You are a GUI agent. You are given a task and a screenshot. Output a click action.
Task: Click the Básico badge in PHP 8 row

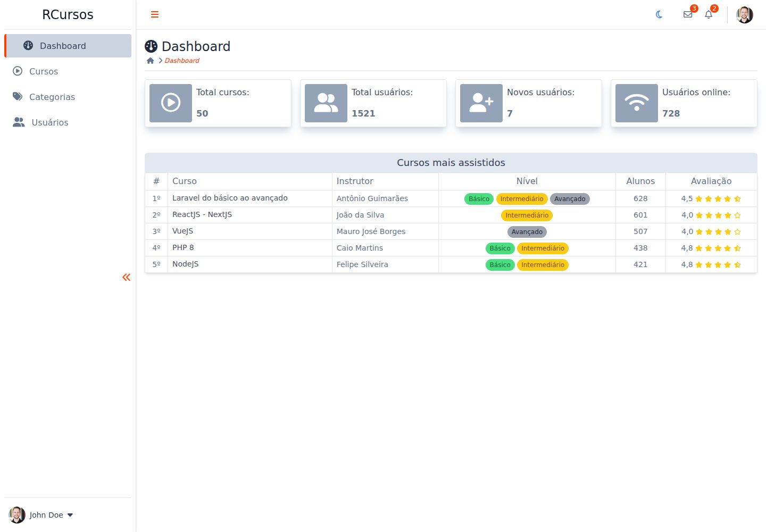[x=500, y=248]
